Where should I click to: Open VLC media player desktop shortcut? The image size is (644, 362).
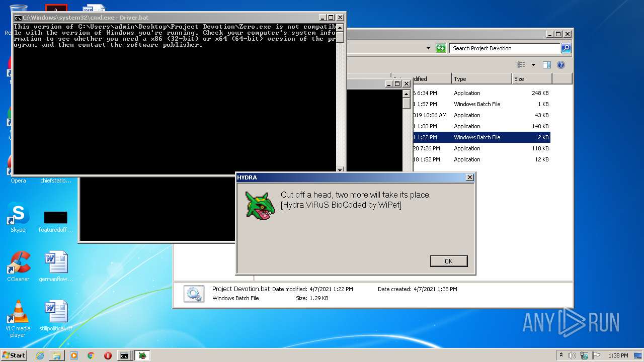point(18,319)
